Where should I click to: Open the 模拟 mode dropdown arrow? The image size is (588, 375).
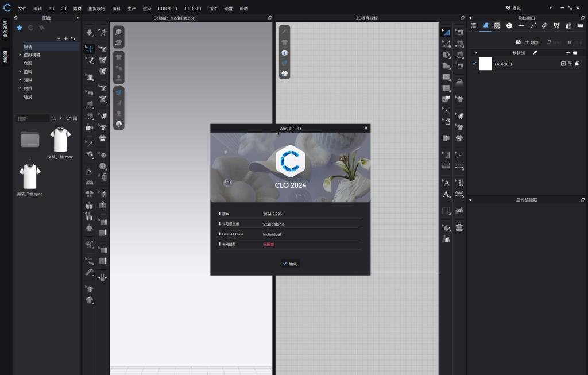(x=551, y=8)
